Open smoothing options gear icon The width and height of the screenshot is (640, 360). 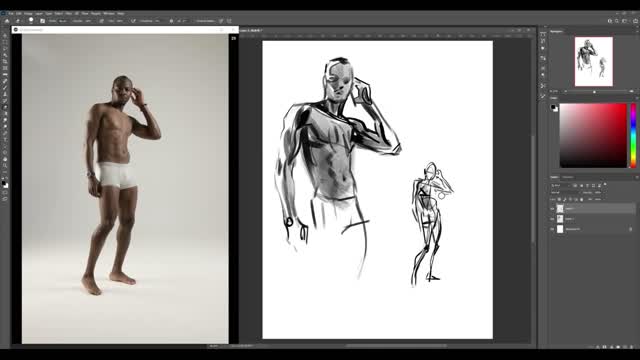click(x=171, y=21)
